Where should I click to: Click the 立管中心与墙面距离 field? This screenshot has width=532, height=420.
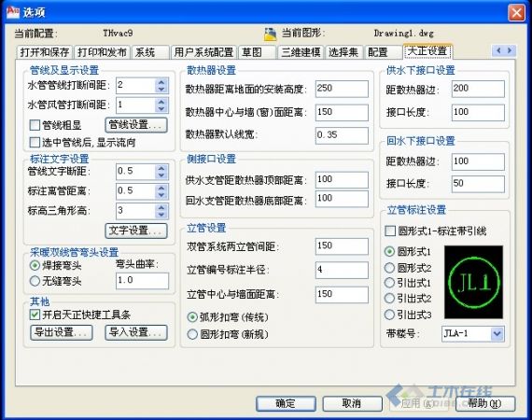[x=342, y=294]
